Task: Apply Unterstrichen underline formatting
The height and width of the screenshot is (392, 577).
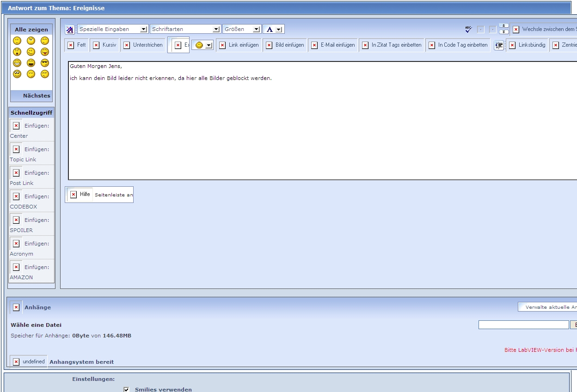Action: pyautogui.click(x=143, y=45)
